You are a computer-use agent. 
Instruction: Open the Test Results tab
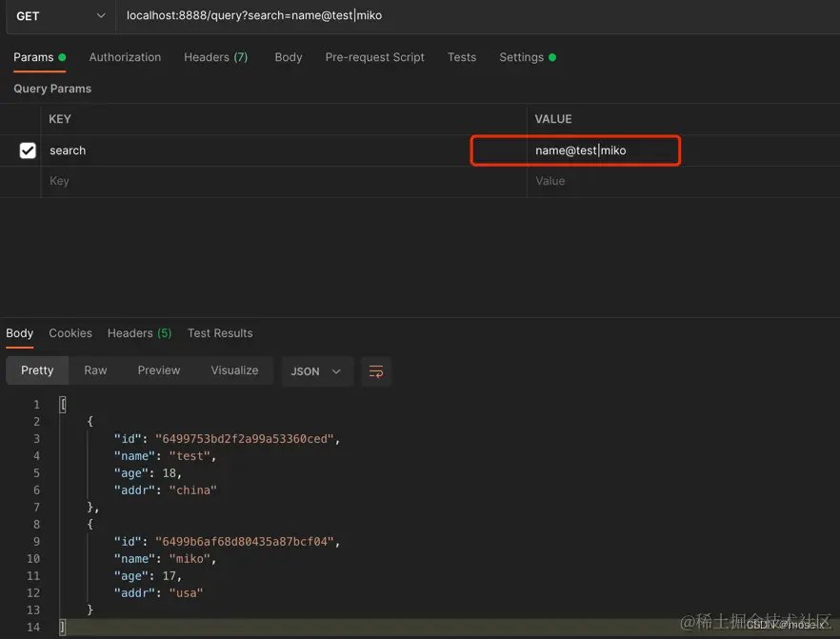(220, 333)
